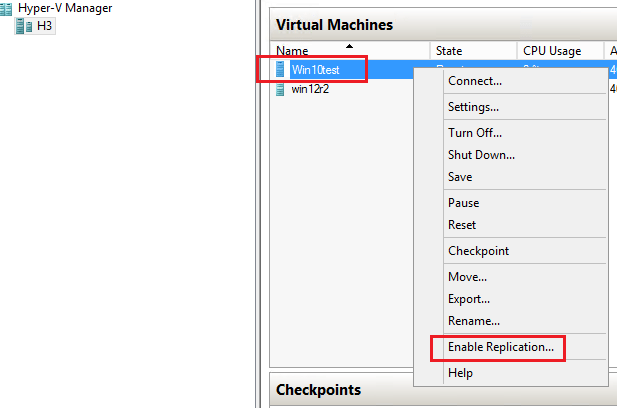Image resolution: width=617 pixels, height=408 pixels.
Task: Select the H3 server node label
Action: tap(44, 26)
